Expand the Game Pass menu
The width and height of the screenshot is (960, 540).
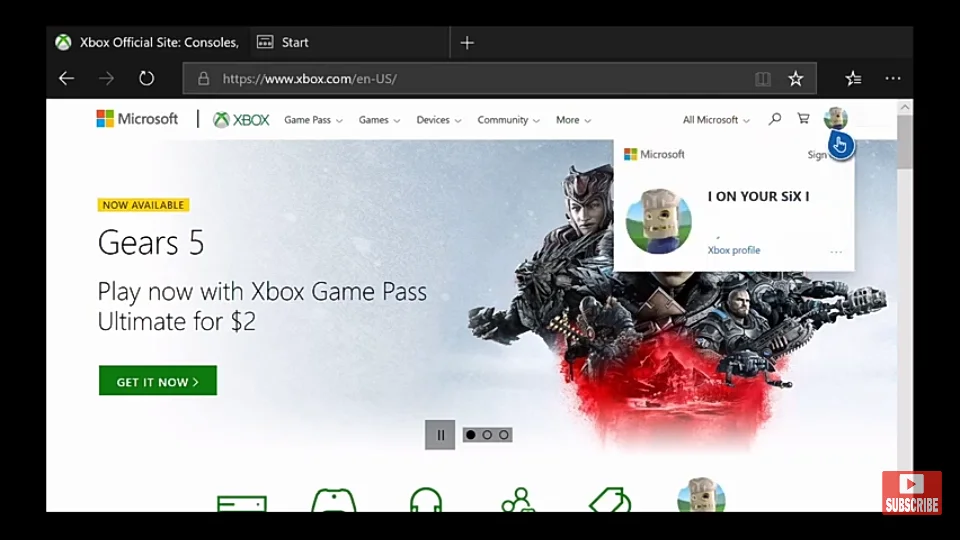tap(313, 120)
